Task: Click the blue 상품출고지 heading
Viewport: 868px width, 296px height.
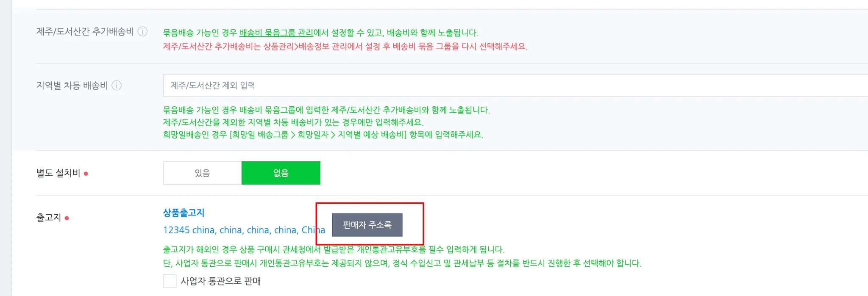Action: click(184, 213)
